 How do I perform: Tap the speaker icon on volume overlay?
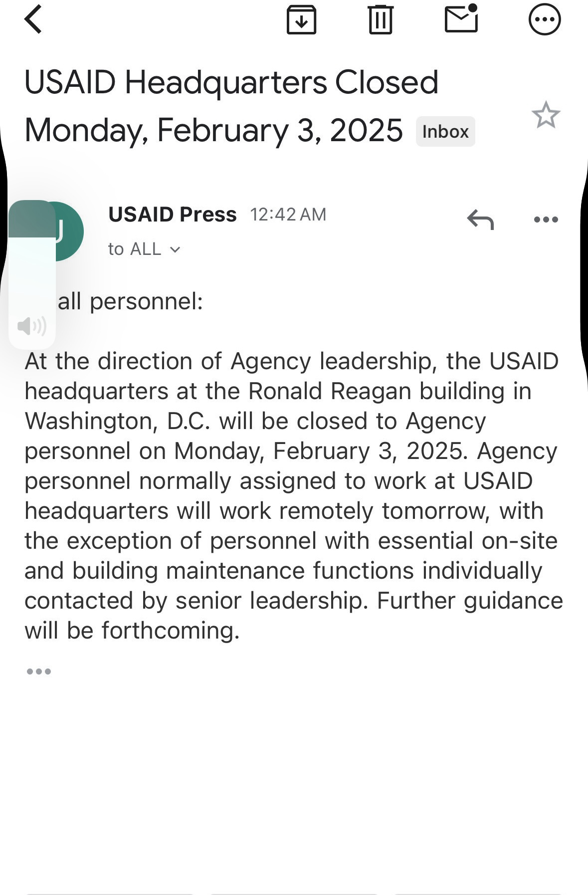32,326
